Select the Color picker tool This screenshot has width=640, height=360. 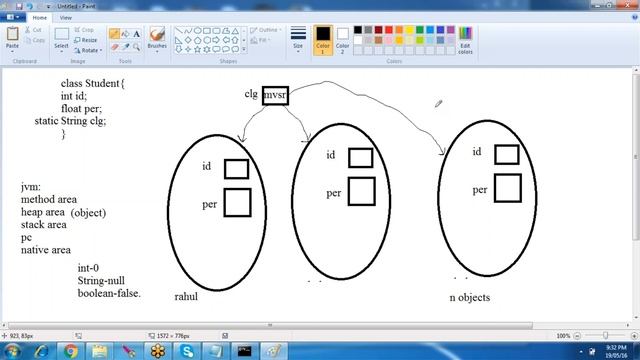125,47
